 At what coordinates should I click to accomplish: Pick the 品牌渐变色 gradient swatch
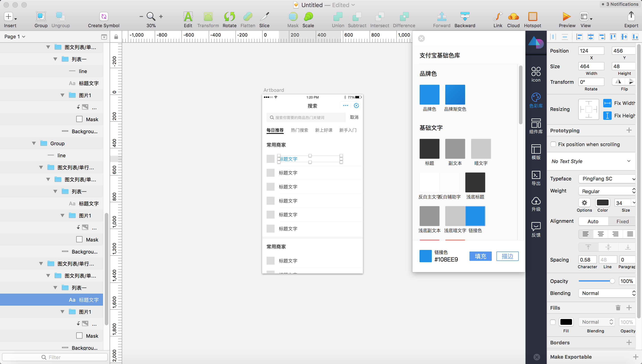(455, 94)
